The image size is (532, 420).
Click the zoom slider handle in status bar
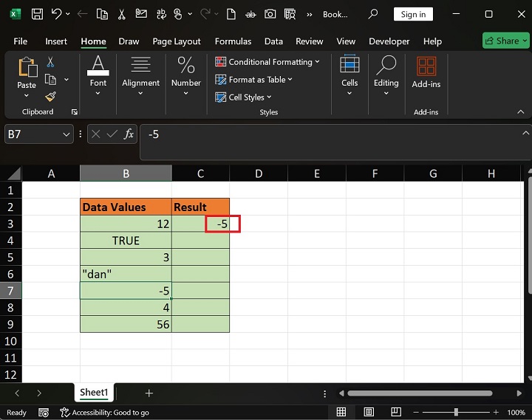[456, 412]
